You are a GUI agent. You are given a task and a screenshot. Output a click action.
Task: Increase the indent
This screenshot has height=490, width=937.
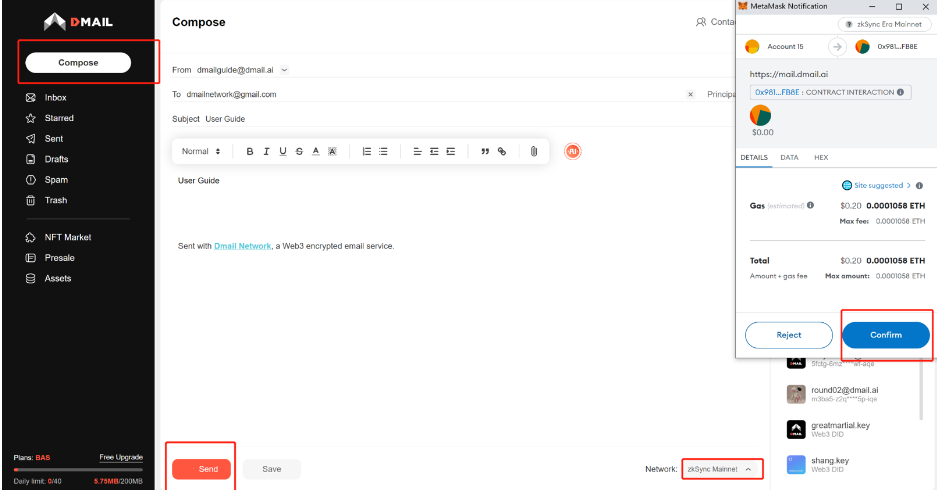point(451,152)
